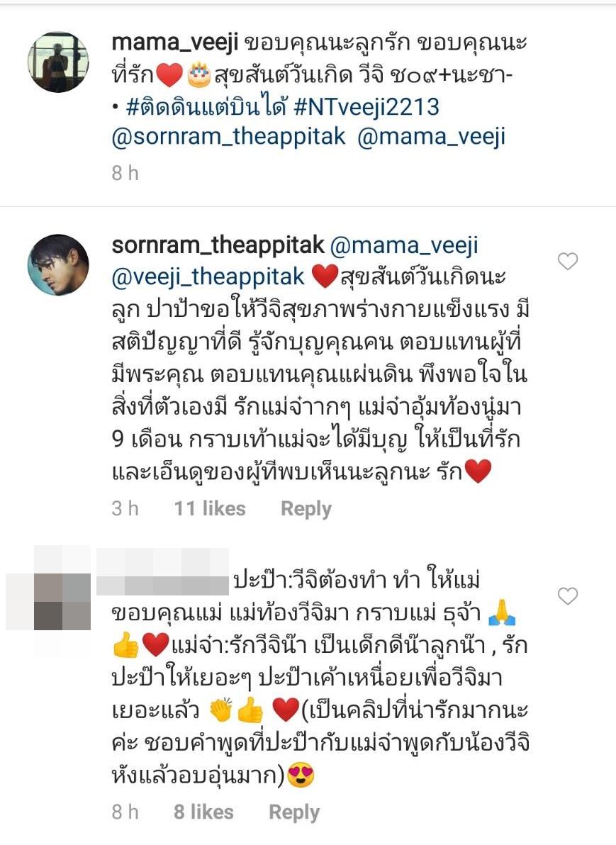The height and width of the screenshot is (845, 616).
Task: Open mama_veeji profile picture
Action: (x=58, y=62)
